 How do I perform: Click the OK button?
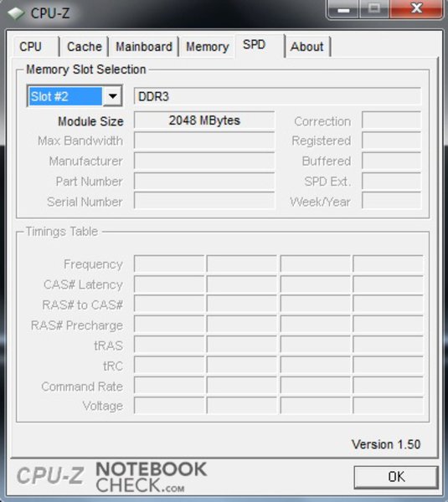click(x=396, y=477)
